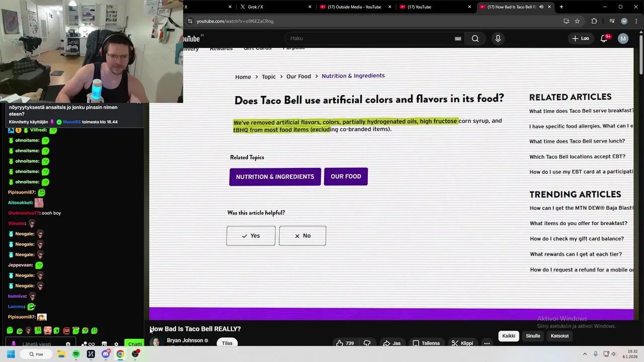644x362 pixels.
Task: Click the MonniRS name in pinned message
Action: [x=72, y=122]
